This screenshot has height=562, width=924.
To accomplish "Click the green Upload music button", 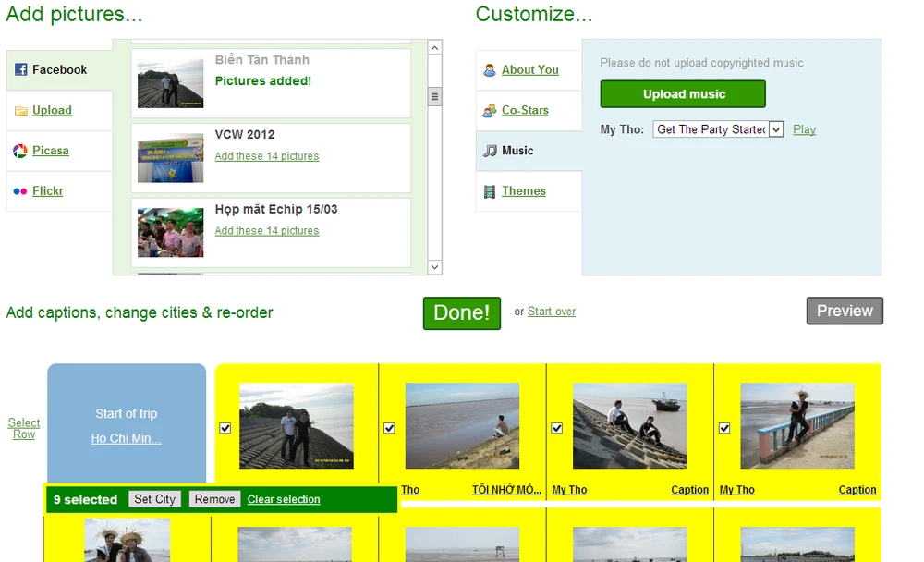I will pyautogui.click(x=683, y=94).
